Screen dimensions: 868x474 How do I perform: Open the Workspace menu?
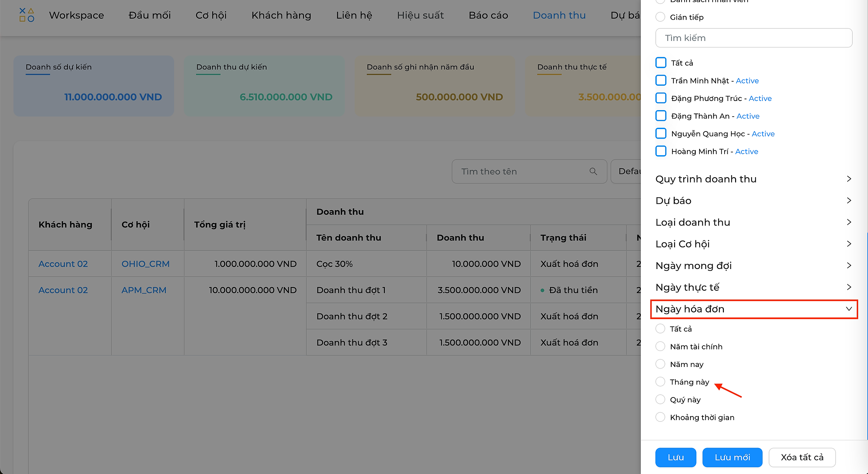point(76,15)
